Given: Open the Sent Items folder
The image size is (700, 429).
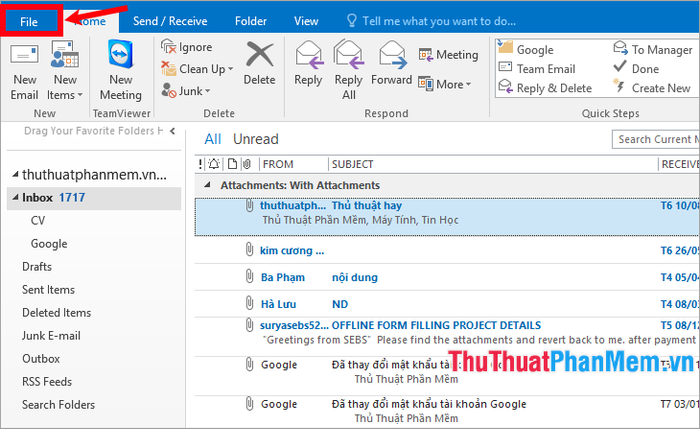Looking at the screenshot, I should pyautogui.click(x=48, y=290).
